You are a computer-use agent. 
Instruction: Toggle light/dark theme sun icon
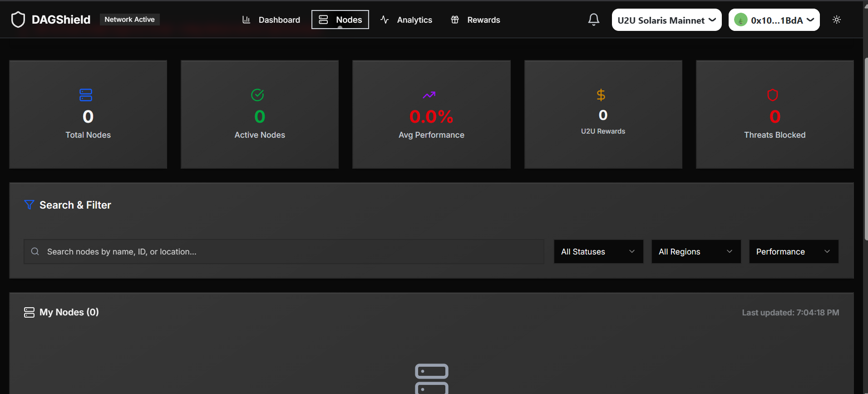coord(836,20)
